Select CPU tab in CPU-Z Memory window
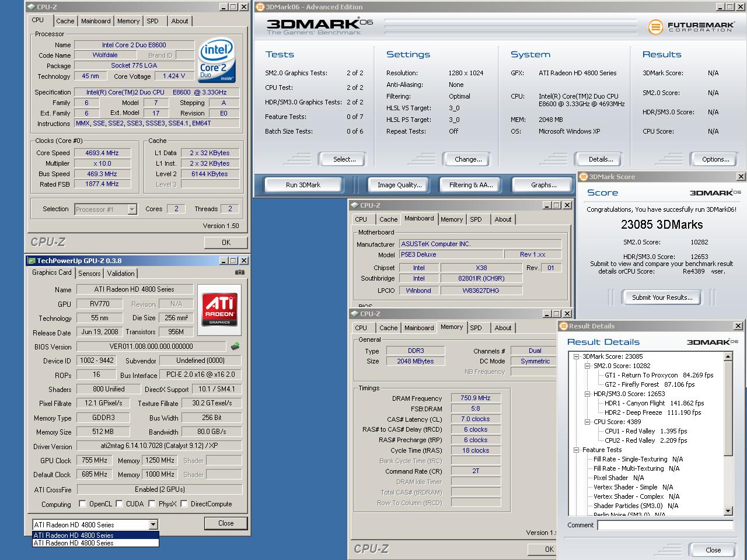747x560 pixels. tap(361, 328)
